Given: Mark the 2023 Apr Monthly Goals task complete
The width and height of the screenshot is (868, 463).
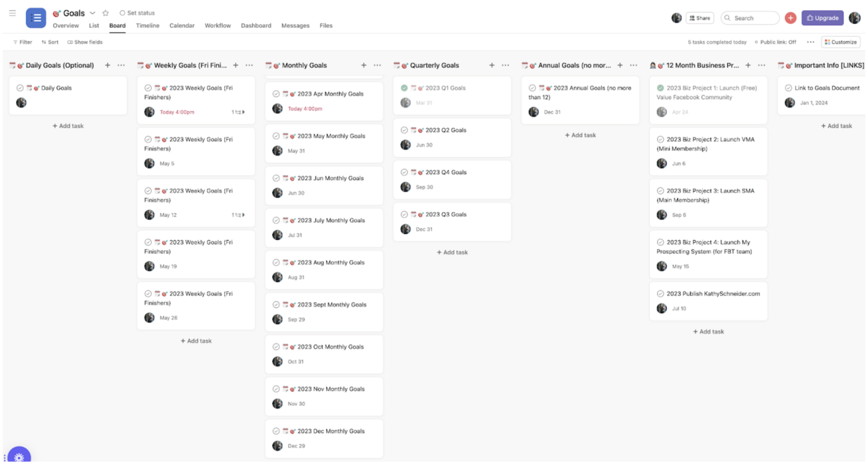Looking at the screenshot, I should click(276, 93).
